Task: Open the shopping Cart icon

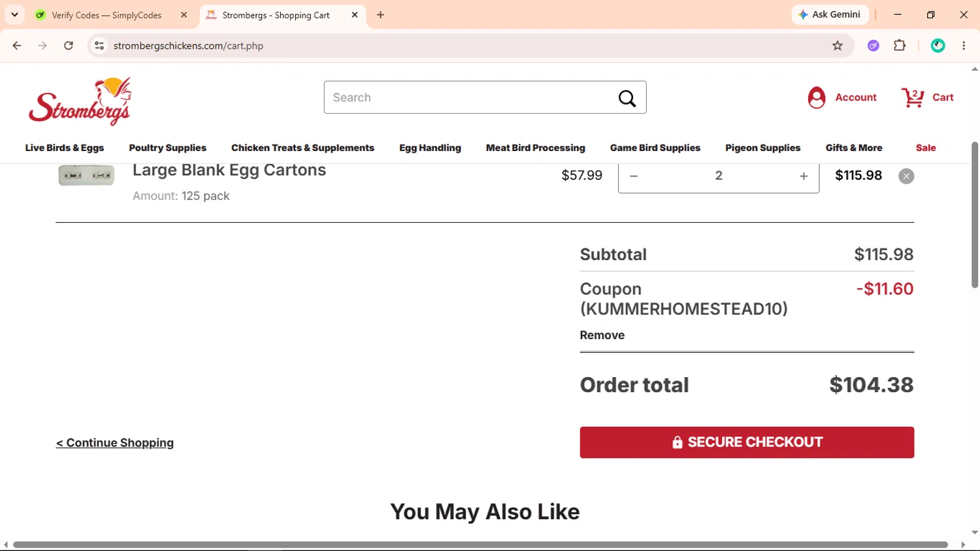Action: pos(913,97)
